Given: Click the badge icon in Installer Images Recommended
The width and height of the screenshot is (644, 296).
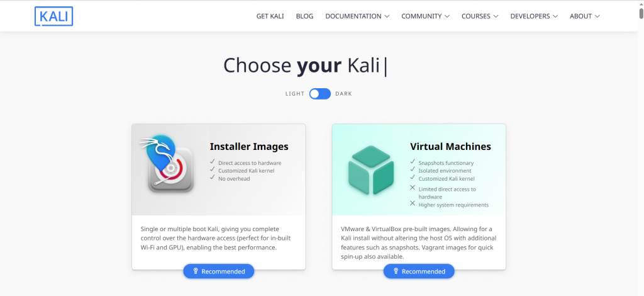Looking at the screenshot, I should [x=196, y=271].
